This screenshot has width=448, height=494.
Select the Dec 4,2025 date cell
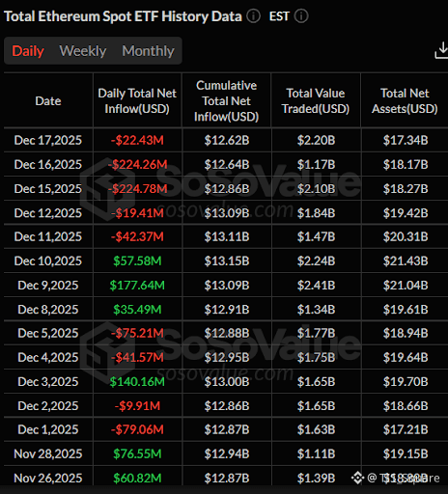[48, 357]
